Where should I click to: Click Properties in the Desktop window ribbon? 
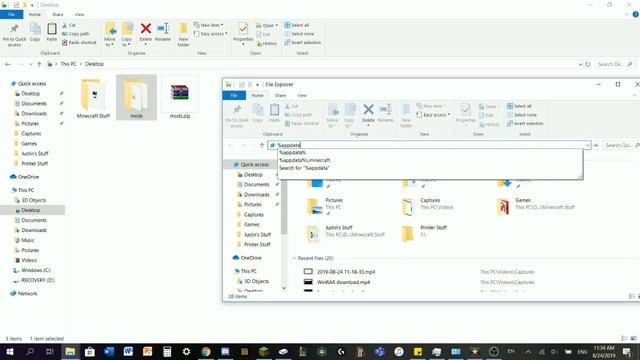coord(243,33)
